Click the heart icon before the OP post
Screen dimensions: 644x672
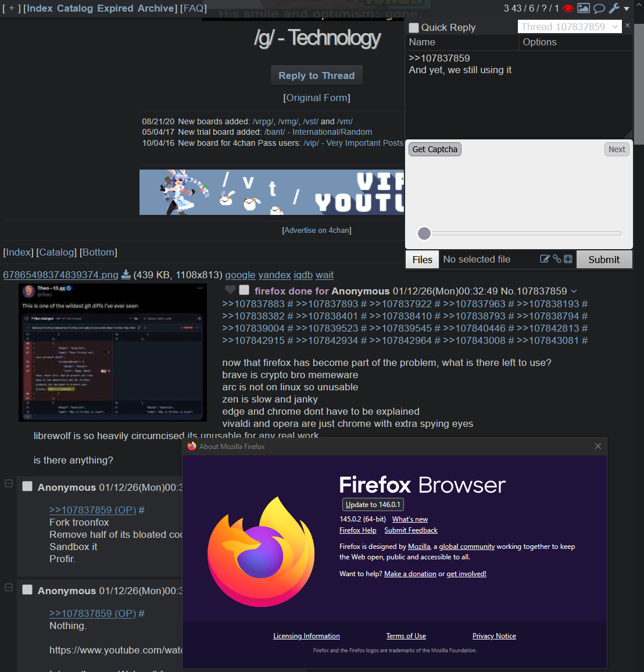point(230,290)
